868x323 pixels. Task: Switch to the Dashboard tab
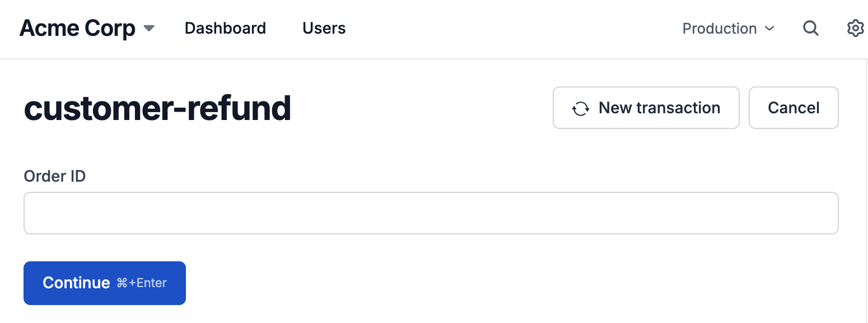coord(225,28)
